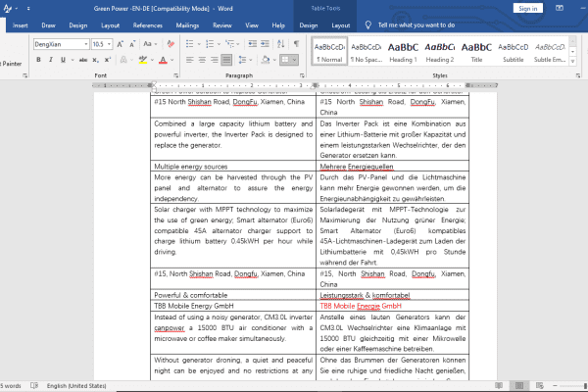The image size is (588, 392).
Task: Click Clear All Formatting icon
Action: [171, 44]
